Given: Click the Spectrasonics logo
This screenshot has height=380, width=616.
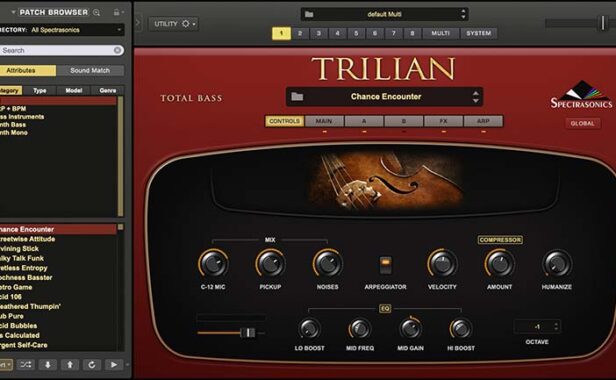Looking at the screenshot, I should [581, 95].
